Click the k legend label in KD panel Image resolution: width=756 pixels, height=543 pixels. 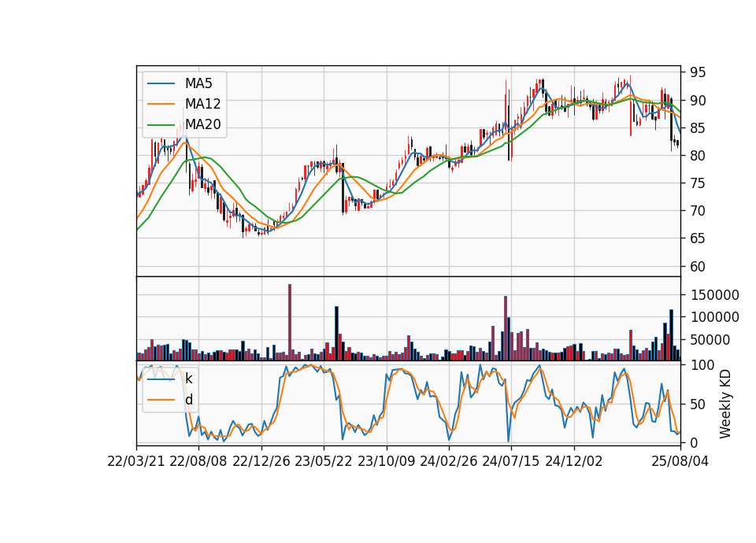[188, 379]
